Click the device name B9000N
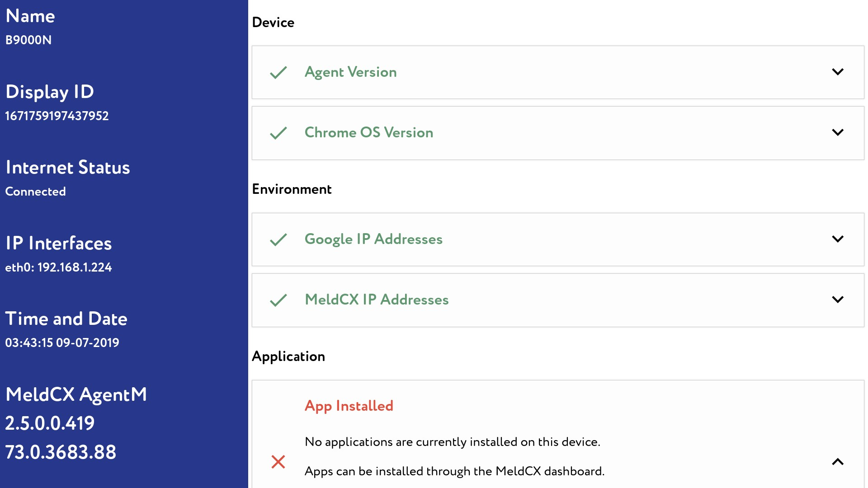 [28, 40]
